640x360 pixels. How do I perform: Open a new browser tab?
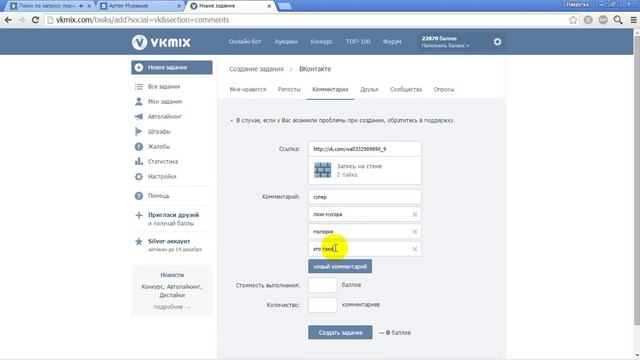(x=284, y=6)
